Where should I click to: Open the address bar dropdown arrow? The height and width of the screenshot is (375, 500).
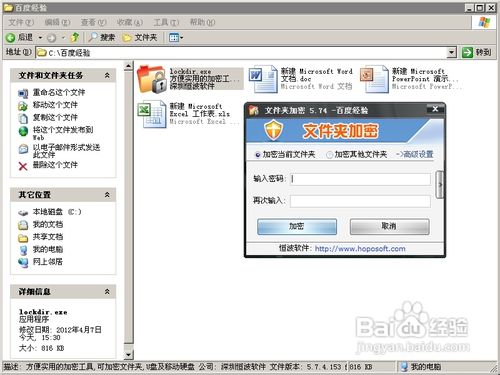[451, 52]
